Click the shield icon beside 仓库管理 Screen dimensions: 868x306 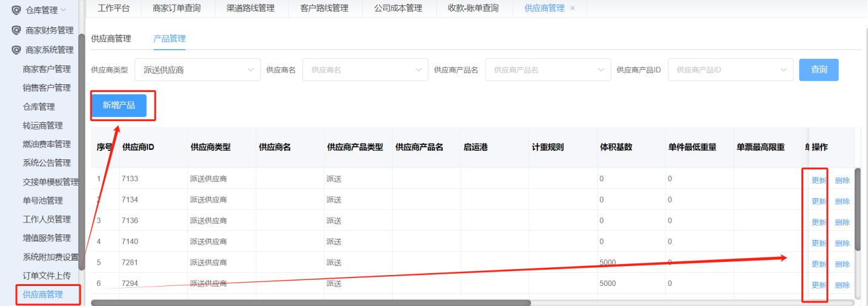16,10
